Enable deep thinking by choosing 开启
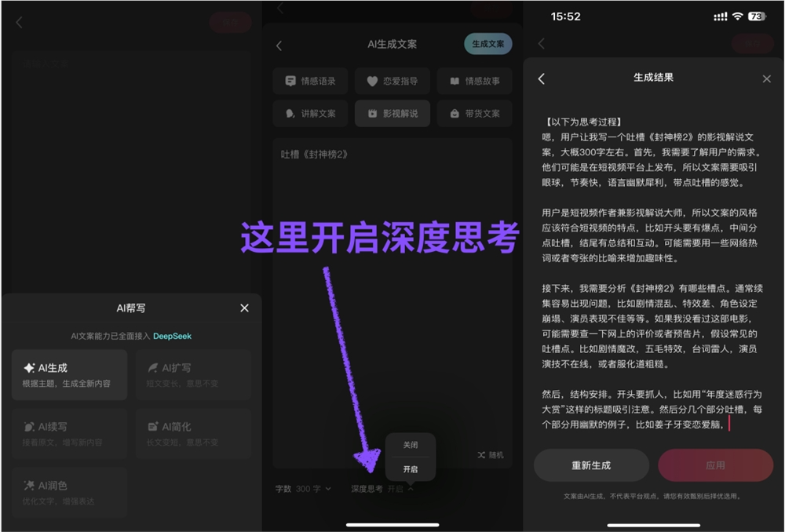 (x=411, y=469)
